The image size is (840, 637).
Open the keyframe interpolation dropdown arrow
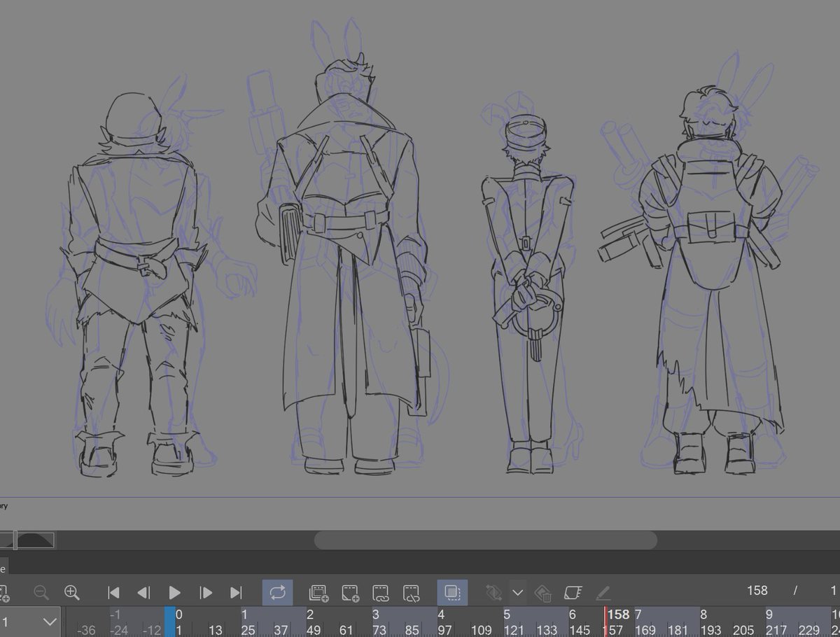tap(518, 593)
